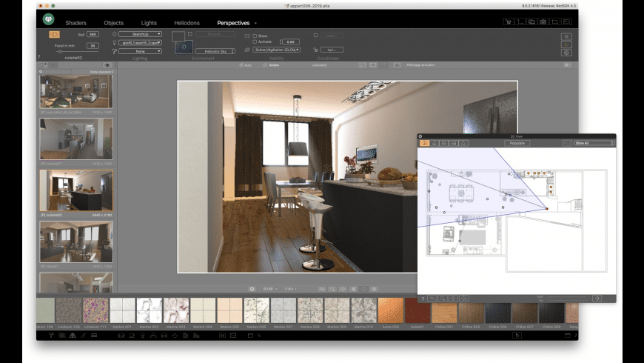Open post process pencils icon
Viewport: 644px width, 363px height.
[566, 44]
